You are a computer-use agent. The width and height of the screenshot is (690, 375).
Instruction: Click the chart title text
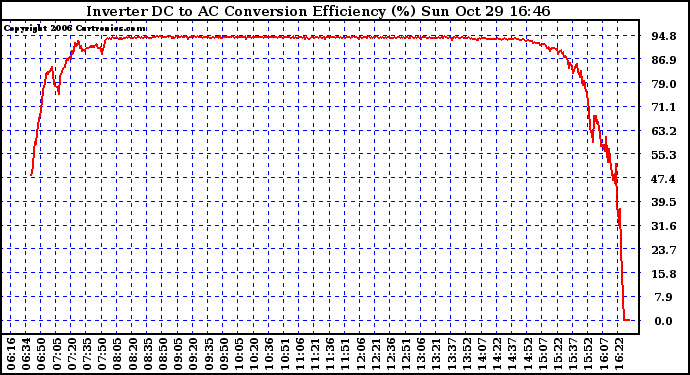[x=318, y=11]
